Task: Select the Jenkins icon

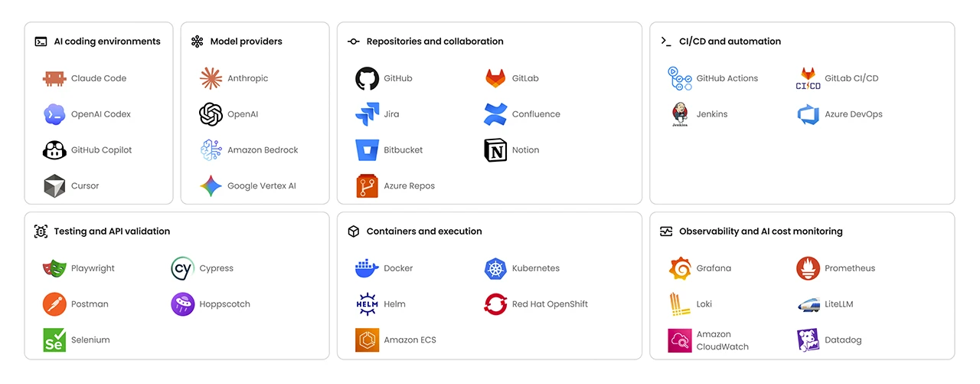Action: pos(680,114)
